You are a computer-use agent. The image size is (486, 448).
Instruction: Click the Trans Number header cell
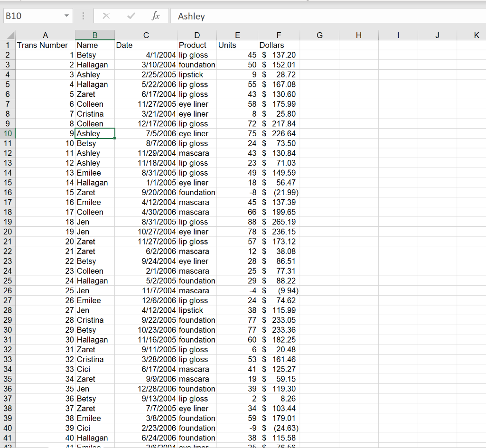point(45,45)
